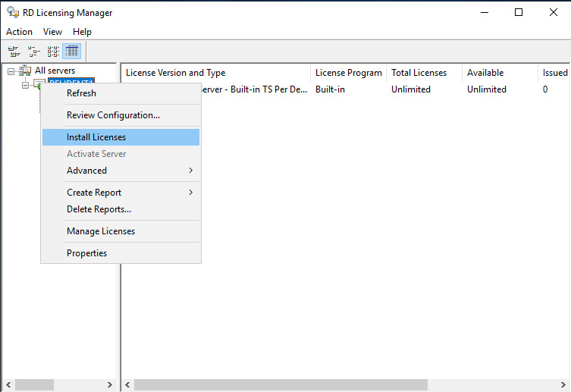The image size is (571, 392).
Task: Choose Install Licenses from context menu
Action: 96,137
